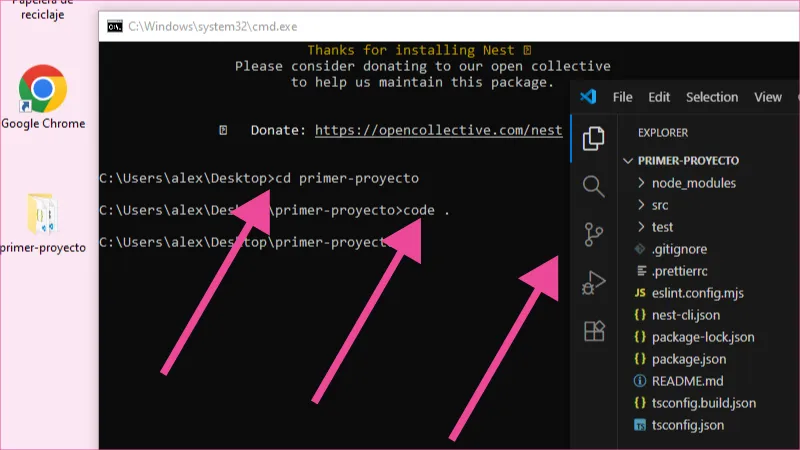
Task: Click the .prettierrc file lines icon
Action: tap(641, 271)
